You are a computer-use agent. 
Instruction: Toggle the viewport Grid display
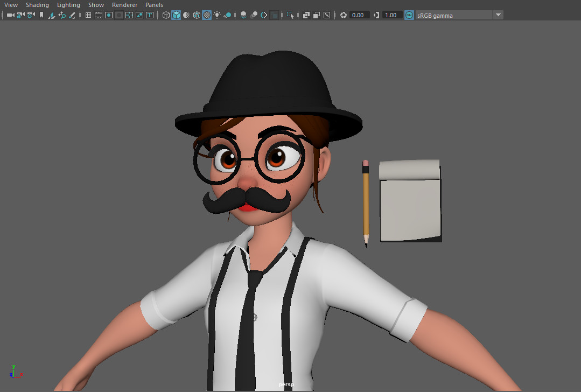[x=88, y=15]
